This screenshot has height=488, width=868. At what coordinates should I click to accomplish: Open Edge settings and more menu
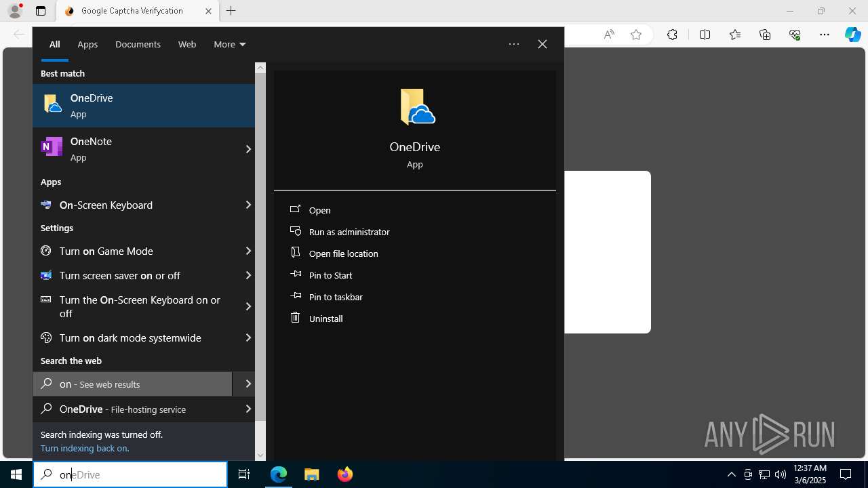pyautogui.click(x=825, y=35)
